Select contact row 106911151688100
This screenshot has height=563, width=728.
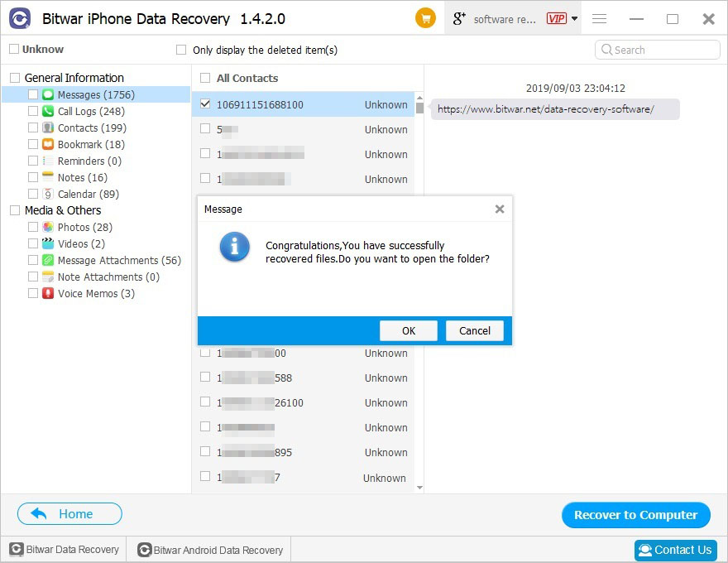point(303,104)
